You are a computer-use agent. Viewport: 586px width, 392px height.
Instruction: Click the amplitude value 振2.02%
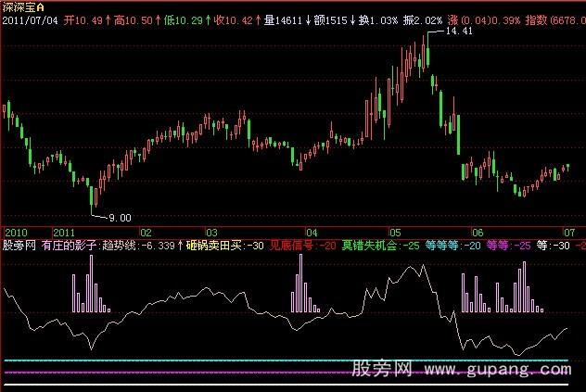coord(423,20)
